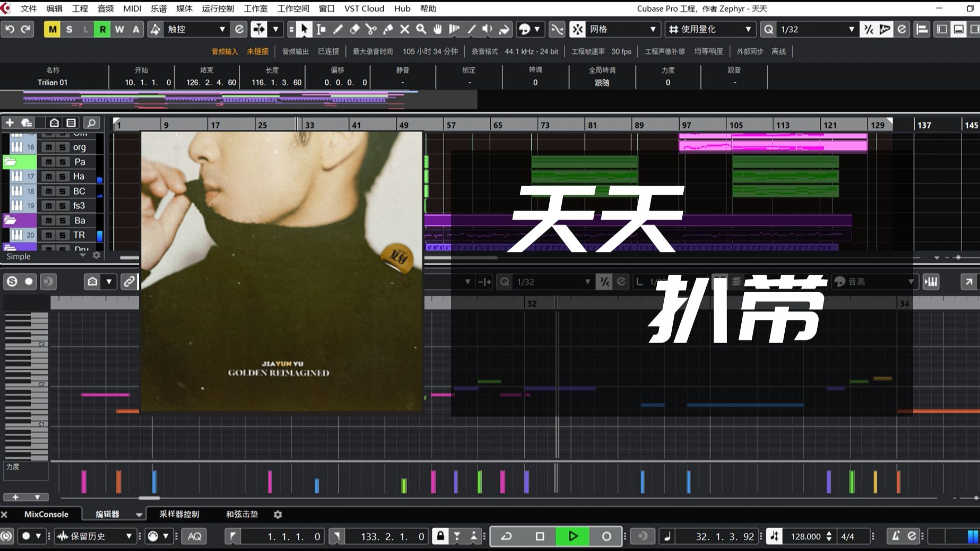Collapse the Pa folder track
The image size is (980, 551).
tap(11, 162)
